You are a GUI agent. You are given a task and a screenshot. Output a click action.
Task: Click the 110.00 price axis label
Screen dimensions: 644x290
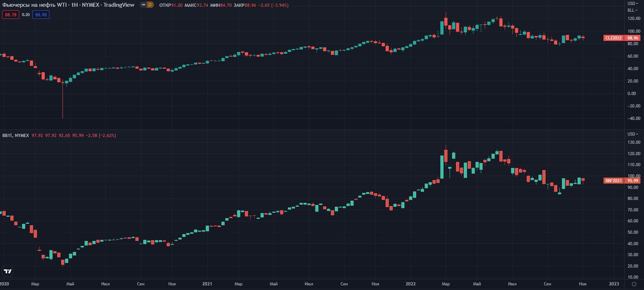click(x=634, y=165)
